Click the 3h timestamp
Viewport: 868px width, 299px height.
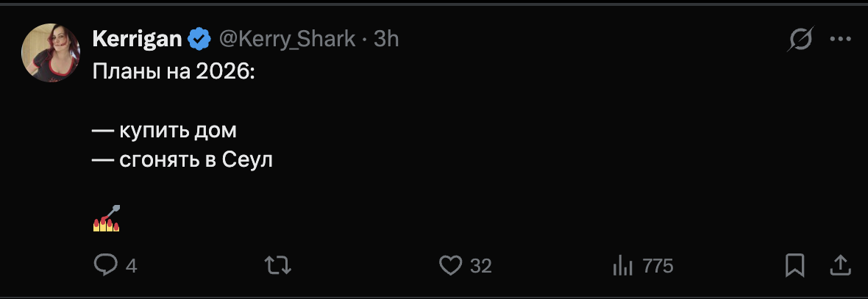(x=387, y=39)
